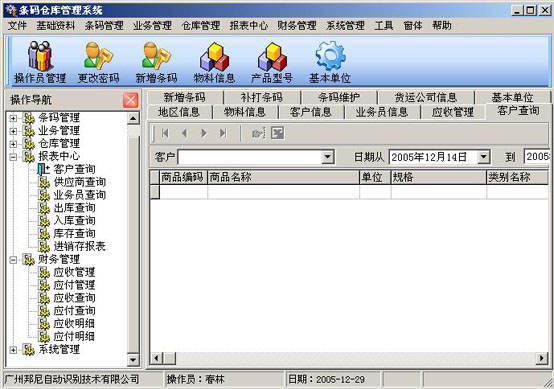554x389 pixels.
Task: Open the 帮助 menu
Action: (442, 25)
